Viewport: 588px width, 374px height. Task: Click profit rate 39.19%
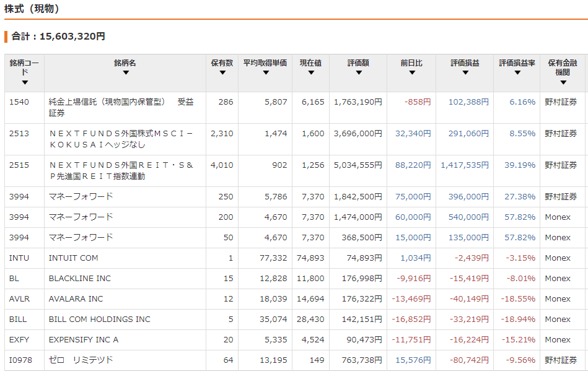pos(520,165)
